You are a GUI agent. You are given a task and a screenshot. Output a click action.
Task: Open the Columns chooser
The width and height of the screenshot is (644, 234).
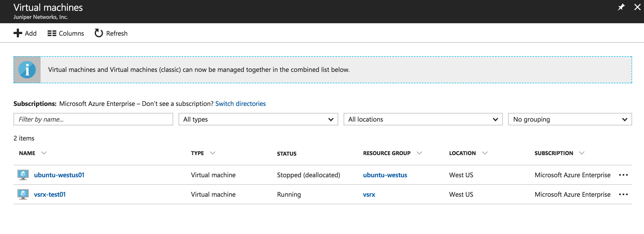[66, 33]
